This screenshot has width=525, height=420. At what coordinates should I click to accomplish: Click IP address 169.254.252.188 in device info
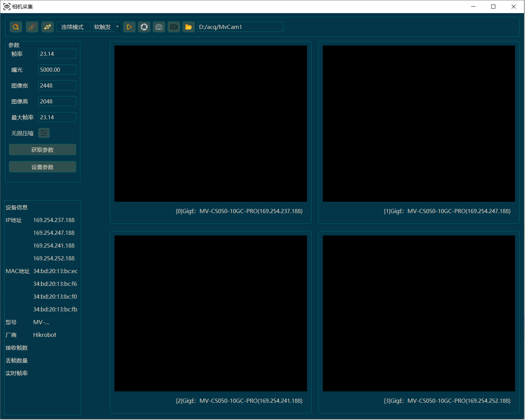click(x=54, y=258)
